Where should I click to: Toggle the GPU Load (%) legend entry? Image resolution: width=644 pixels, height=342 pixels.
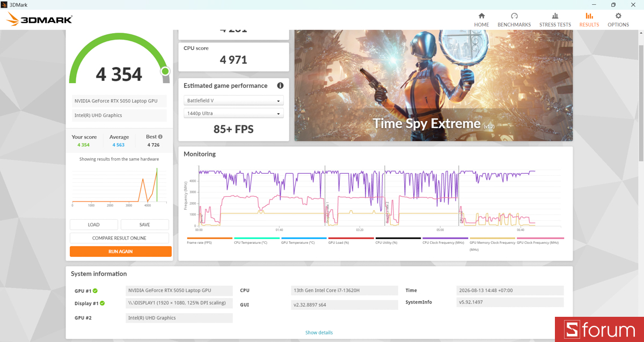[x=351, y=240]
